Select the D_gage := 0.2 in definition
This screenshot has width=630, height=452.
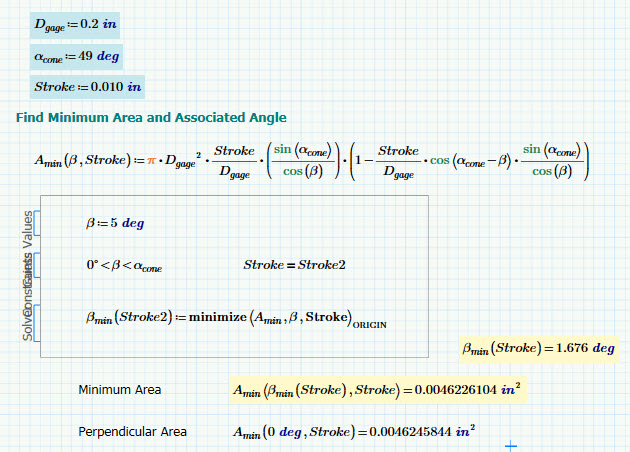coord(75,25)
